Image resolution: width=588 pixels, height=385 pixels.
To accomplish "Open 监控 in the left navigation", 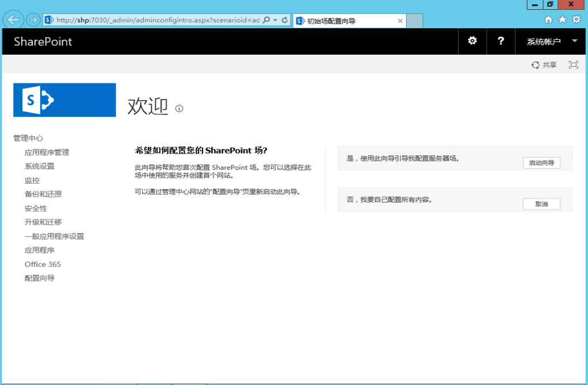I will (x=32, y=181).
